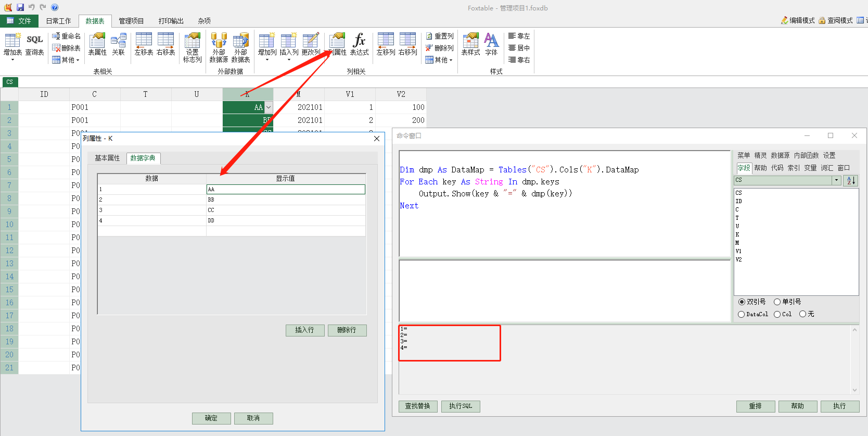Click the 增加表 add table icon

point(12,46)
